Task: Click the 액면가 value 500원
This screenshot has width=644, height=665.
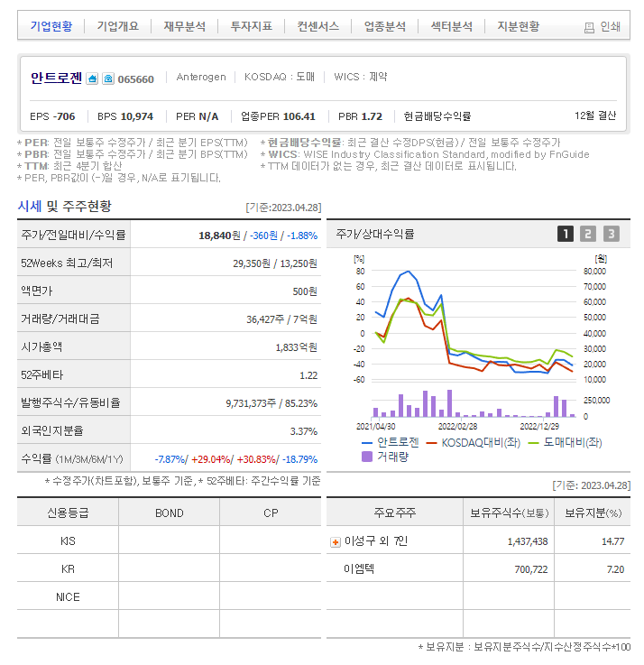Action: click(x=305, y=291)
